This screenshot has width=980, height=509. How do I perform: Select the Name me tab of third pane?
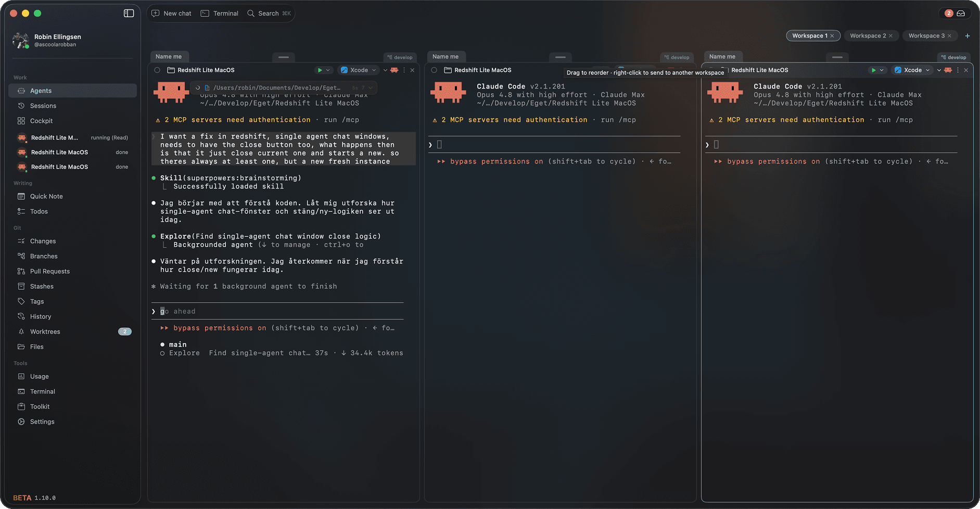(722, 57)
